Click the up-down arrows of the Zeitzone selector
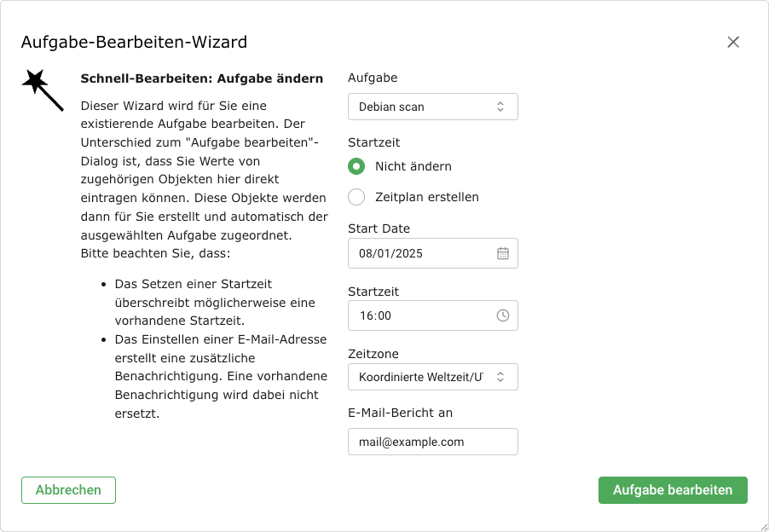 tap(500, 377)
